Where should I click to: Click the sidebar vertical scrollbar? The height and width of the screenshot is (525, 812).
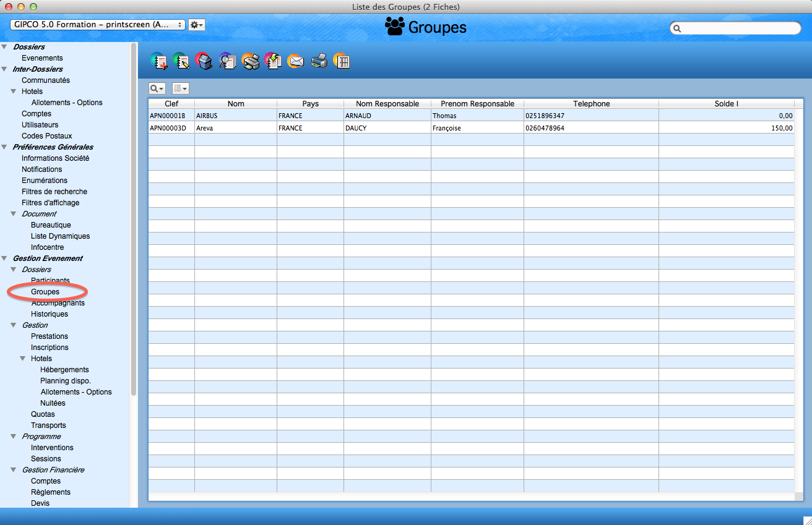(134, 220)
